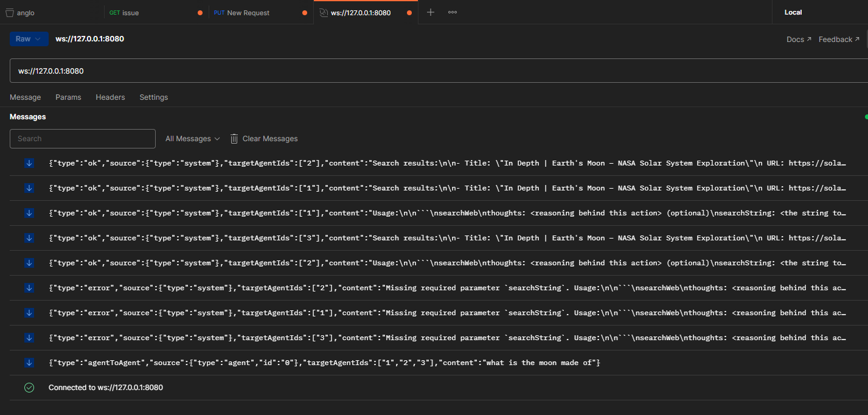The width and height of the screenshot is (868, 415).
Task: Expand the agentToAgent "what is the moon made of" message
Action: (439, 363)
